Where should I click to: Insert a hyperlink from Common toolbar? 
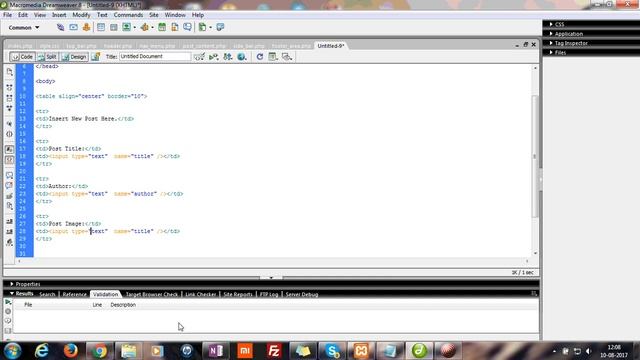(60, 27)
